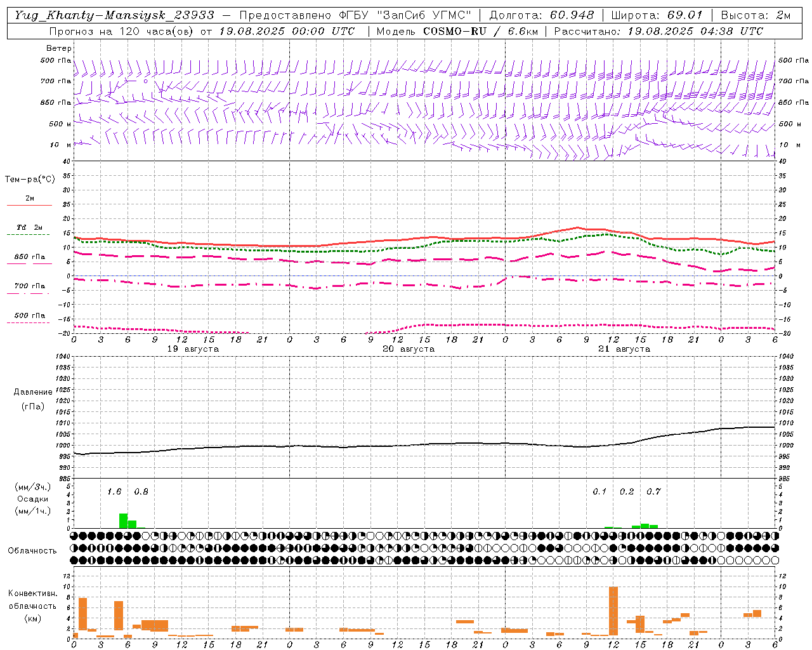
Task: Click the (мм/3ч.) unit label
Action: 32,487
